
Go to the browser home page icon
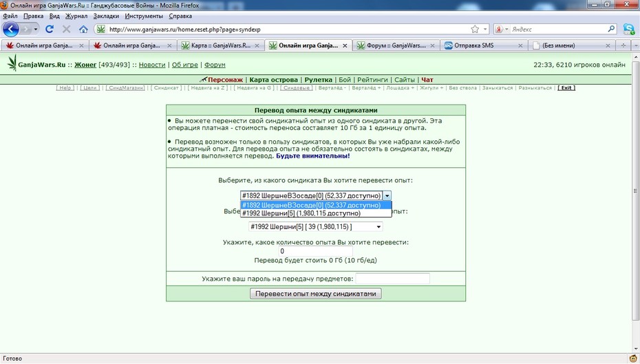point(83,29)
